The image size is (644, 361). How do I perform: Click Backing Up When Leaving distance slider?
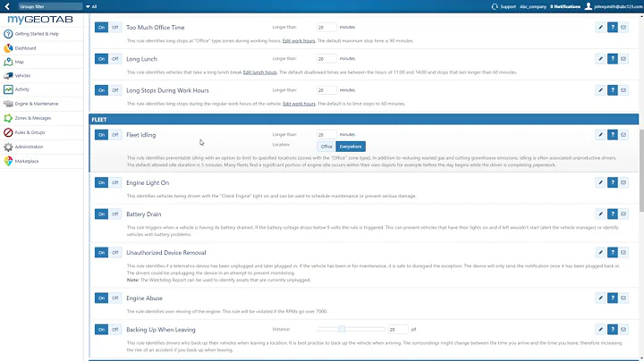coord(352,329)
